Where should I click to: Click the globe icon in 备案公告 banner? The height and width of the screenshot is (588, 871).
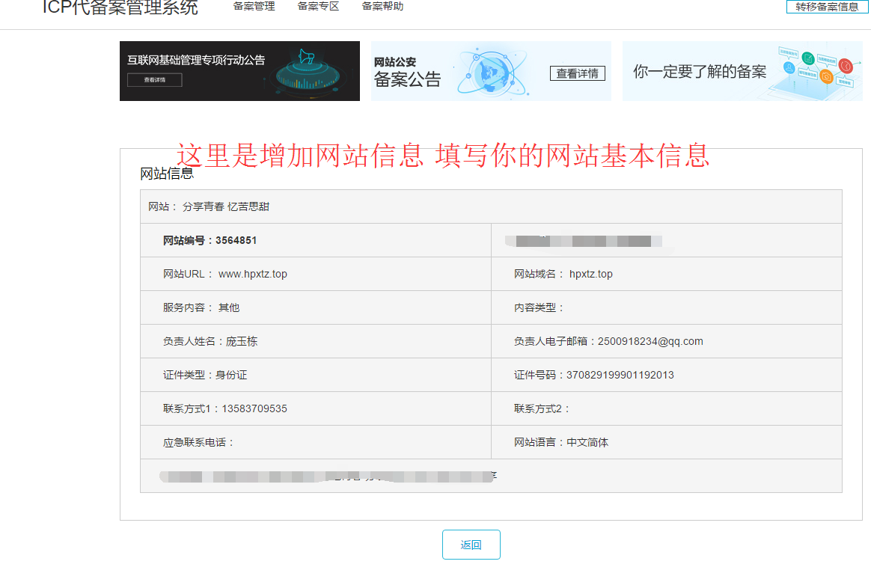[491, 72]
